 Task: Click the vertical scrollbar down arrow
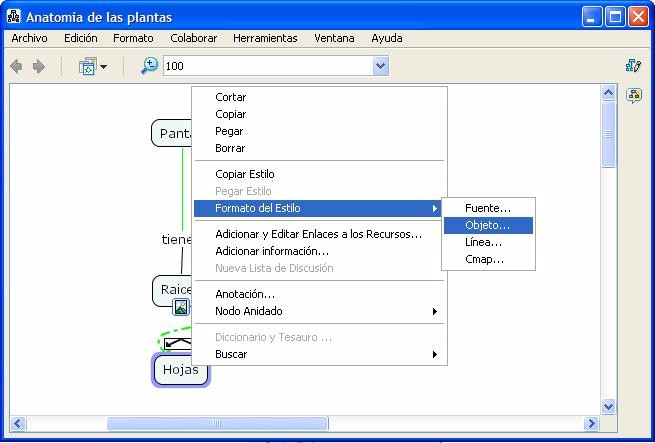(x=608, y=406)
